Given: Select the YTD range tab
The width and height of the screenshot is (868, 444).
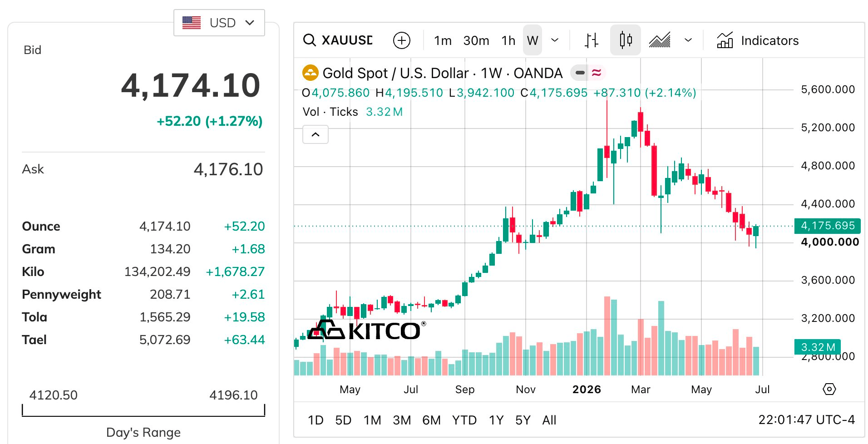Looking at the screenshot, I should [x=464, y=420].
